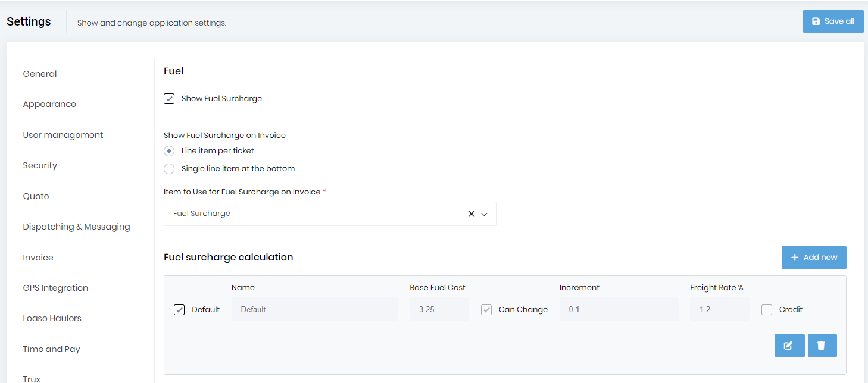The width and height of the screenshot is (868, 383).
Task: Click the Base Fuel Cost field
Action: click(x=439, y=309)
